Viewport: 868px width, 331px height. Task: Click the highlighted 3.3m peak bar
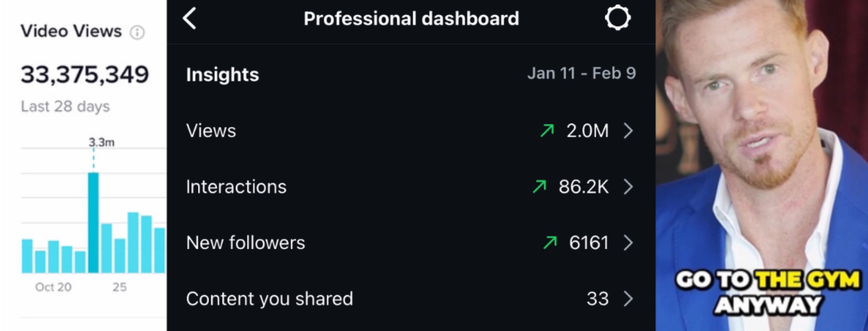tap(93, 223)
